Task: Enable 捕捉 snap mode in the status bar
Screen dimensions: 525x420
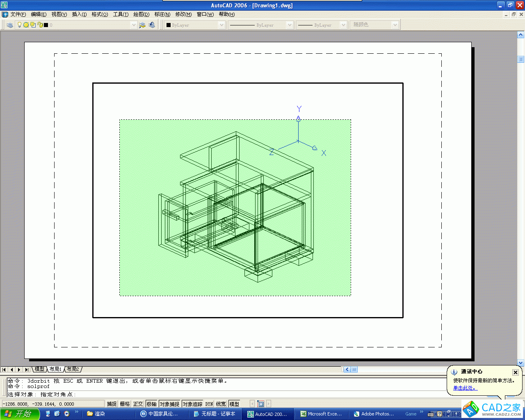Action: coord(111,404)
